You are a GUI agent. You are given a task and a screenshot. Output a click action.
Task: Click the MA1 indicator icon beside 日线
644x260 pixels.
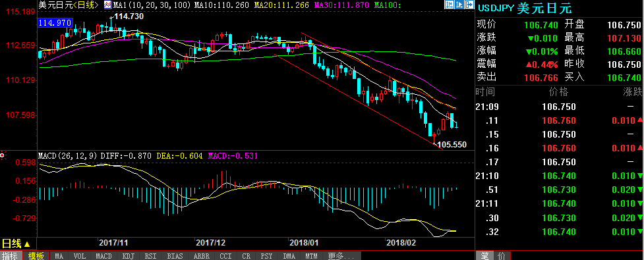tap(107, 5)
